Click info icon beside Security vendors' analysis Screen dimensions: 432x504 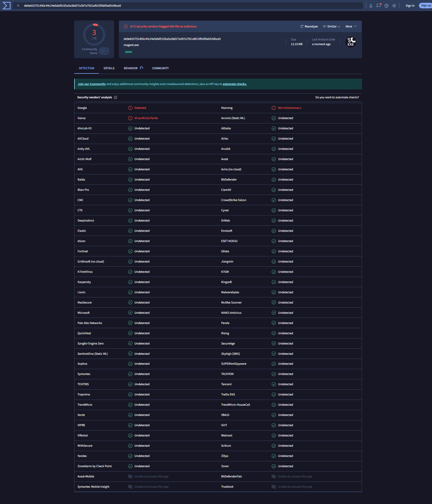(115, 97)
